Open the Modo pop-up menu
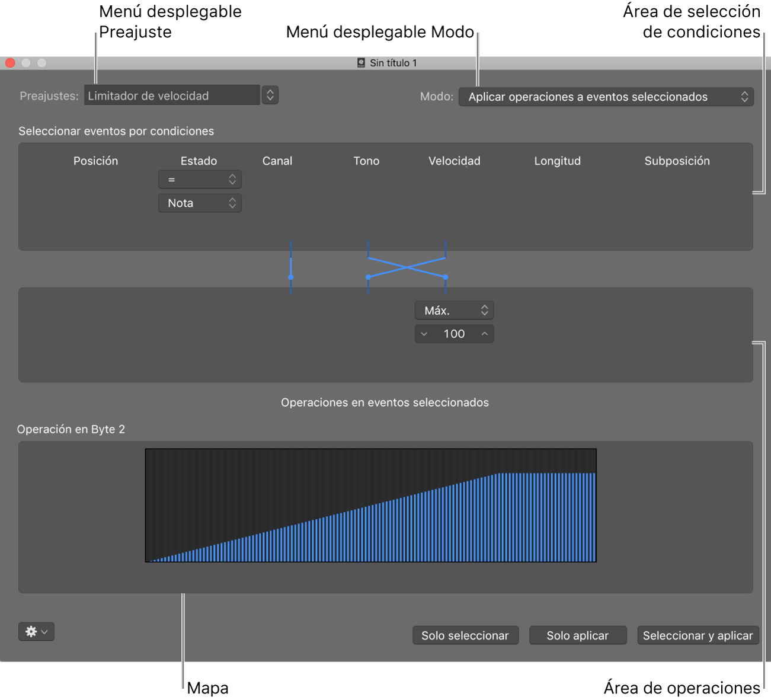771x700 pixels. coord(606,97)
